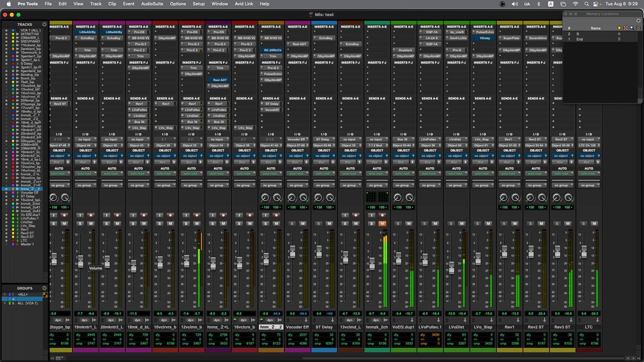The height and width of the screenshot is (362, 644).
Task: Mute the Rev3 ST track
Action: [568, 223]
